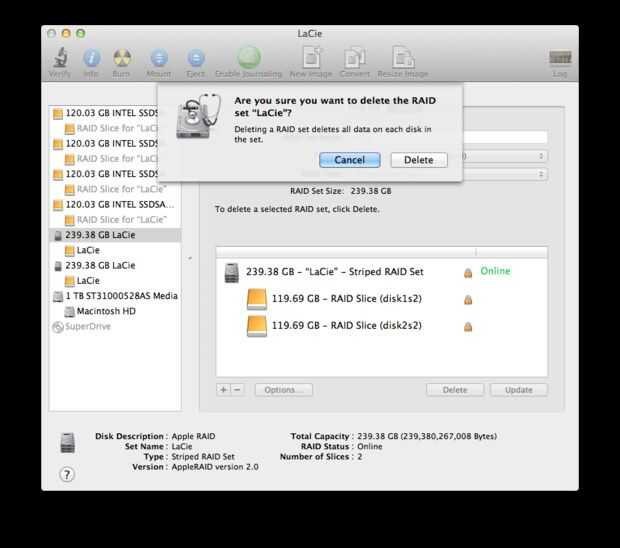The image size is (620, 548).
Task: Click the Burn toolbar icon
Action: pos(122,58)
